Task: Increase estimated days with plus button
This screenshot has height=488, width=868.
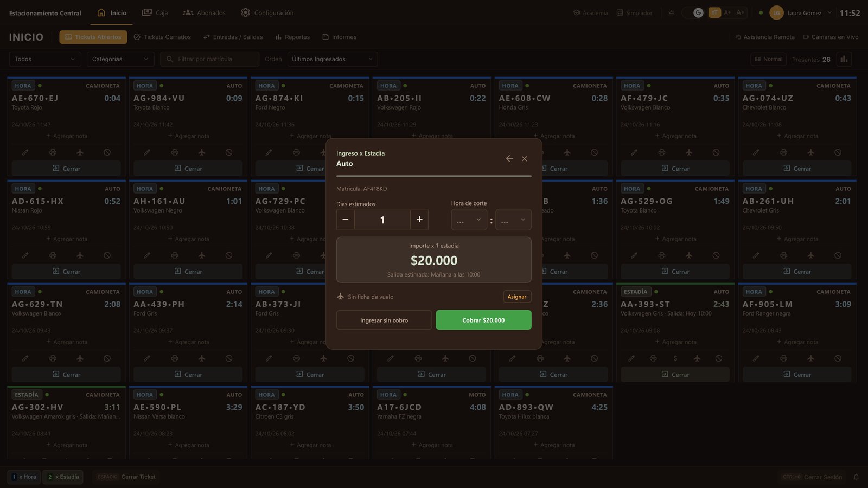Action: tap(419, 220)
